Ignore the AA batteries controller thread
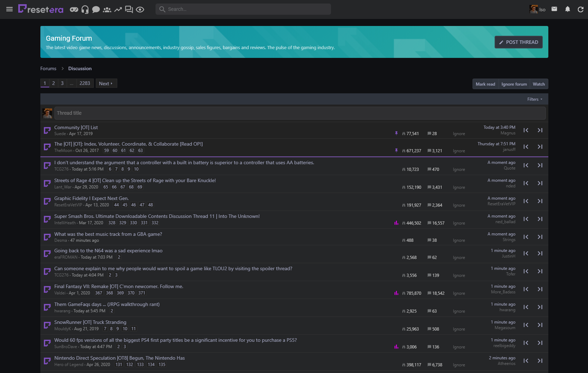The image size is (588, 373). (x=459, y=169)
